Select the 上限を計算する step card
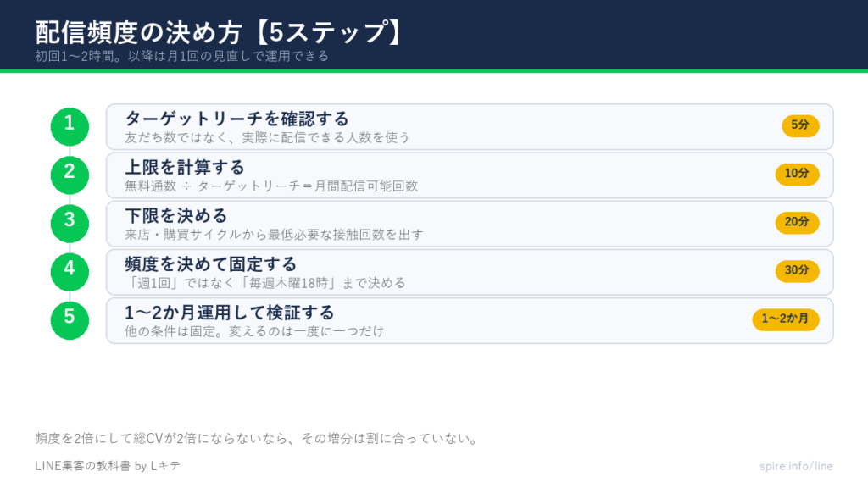The height and width of the screenshot is (488, 868). tap(470, 175)
